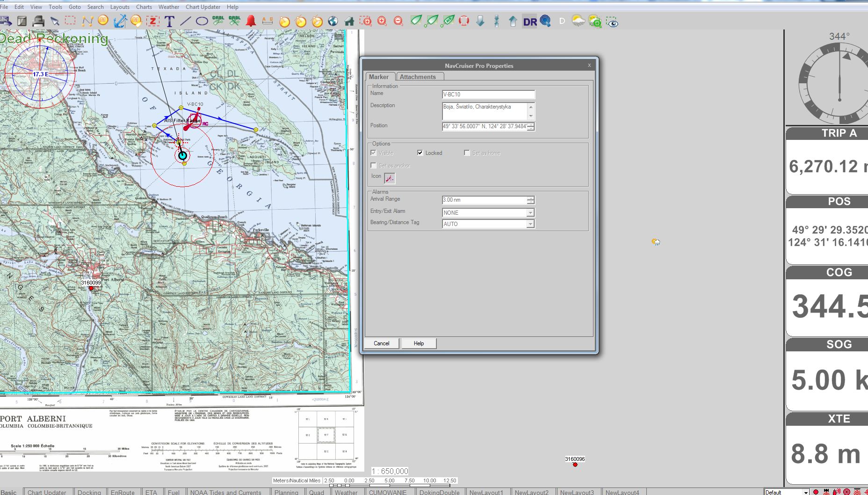
Task: Open the Tools menu
Action: 55,7
